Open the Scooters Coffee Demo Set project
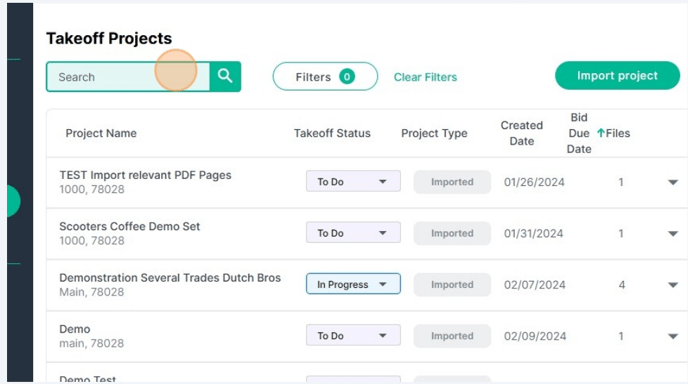The height and width of the screenshot is (384, 688). point(129,226)
